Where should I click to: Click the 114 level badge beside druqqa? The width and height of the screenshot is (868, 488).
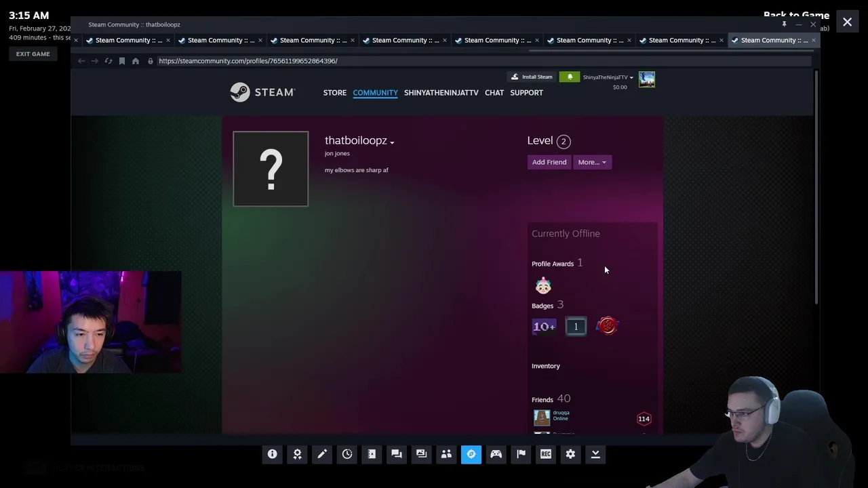[644, 419]
